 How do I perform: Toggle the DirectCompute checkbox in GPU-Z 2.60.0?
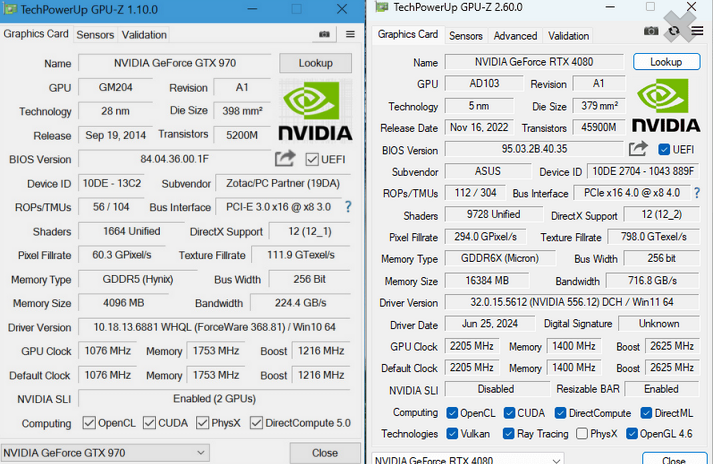point(560,413)
